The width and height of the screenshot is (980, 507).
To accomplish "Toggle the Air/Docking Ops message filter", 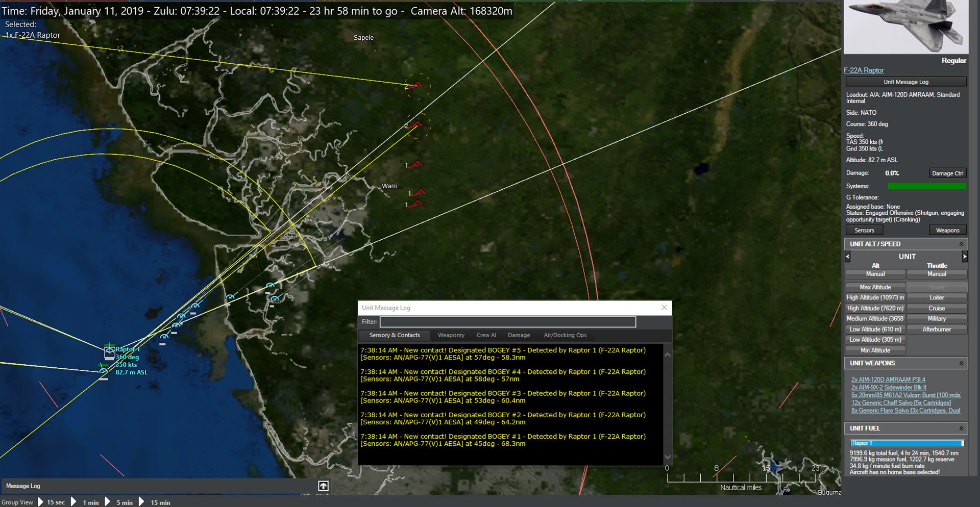I will click(x=565, y=335).
